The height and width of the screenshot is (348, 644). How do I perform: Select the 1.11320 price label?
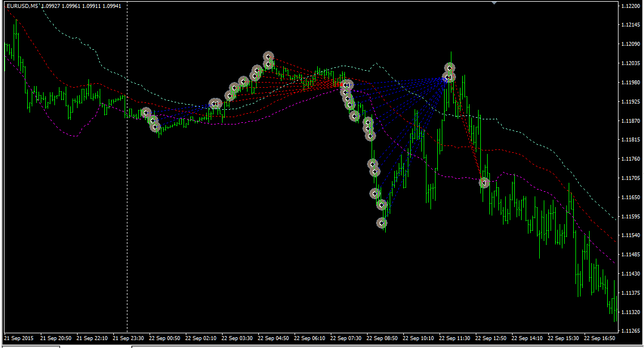[x=630, y=312]
